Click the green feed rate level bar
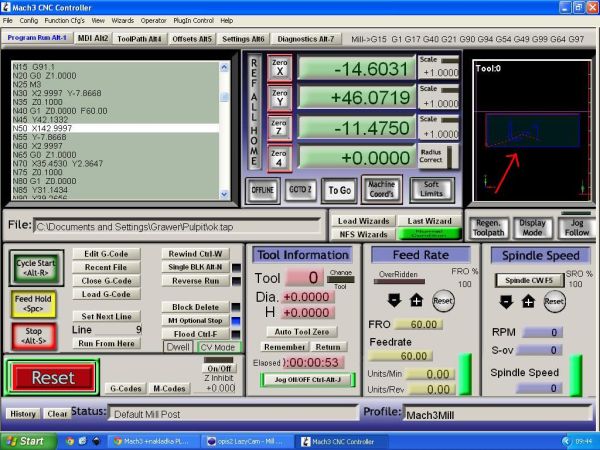Screen dimensions: 600x450 click(465, 374)
